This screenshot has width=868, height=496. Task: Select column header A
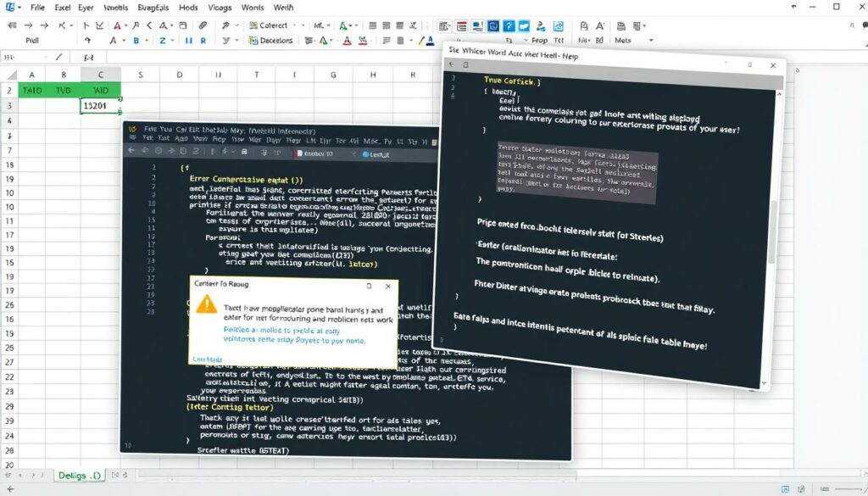tap(32, 75)
